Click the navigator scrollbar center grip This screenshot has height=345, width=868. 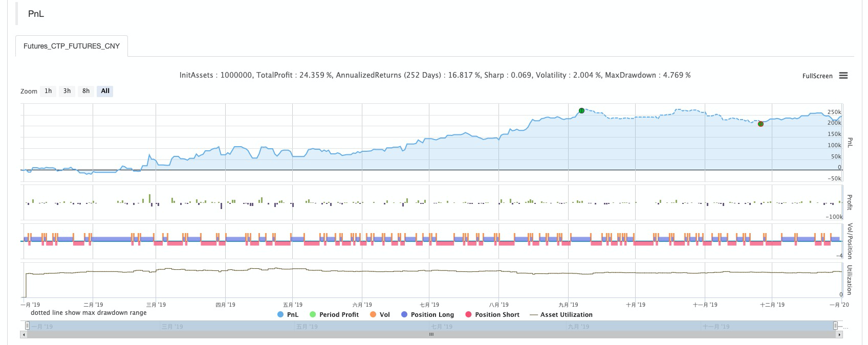point(431,334)
